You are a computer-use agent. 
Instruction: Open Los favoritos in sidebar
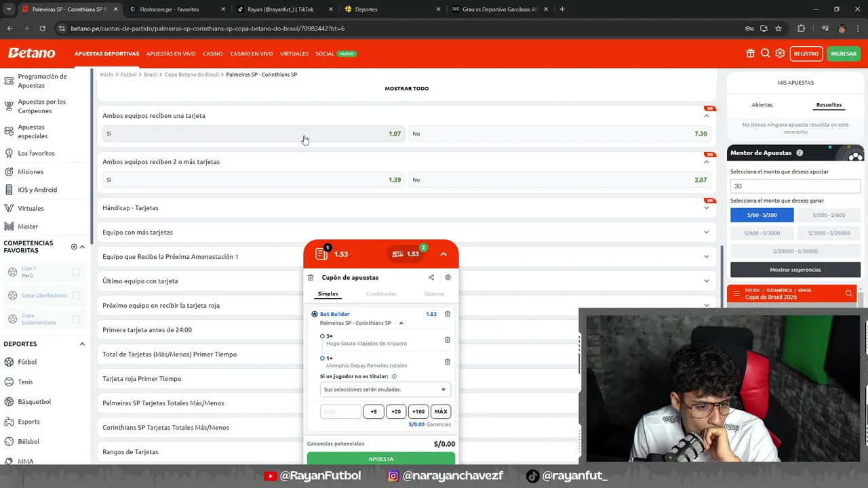(36, 153)
